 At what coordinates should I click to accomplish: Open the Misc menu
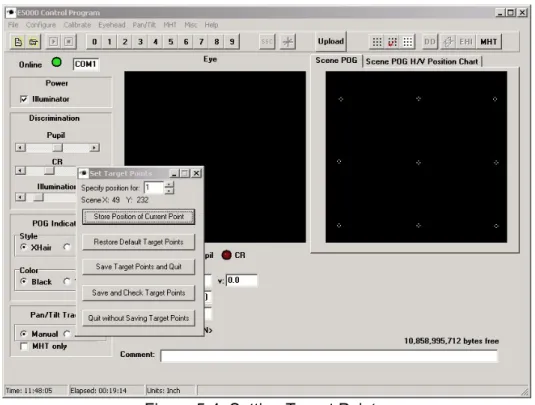[x=191, y=25]
